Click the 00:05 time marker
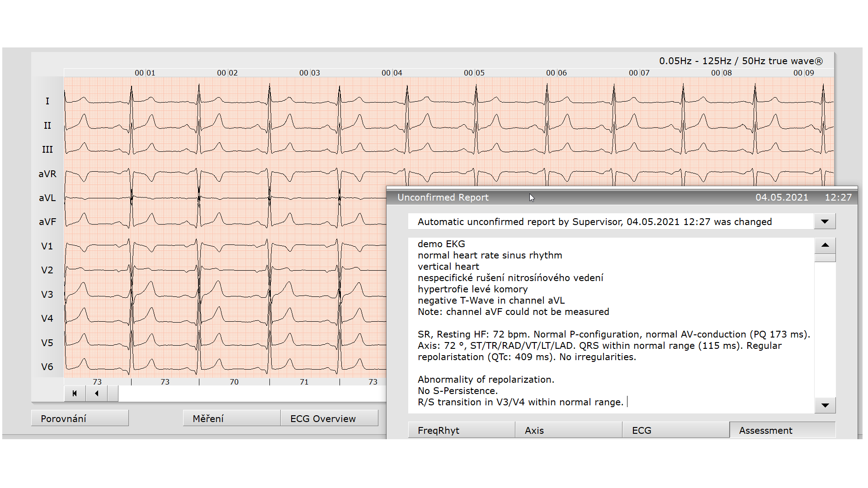 474,72
